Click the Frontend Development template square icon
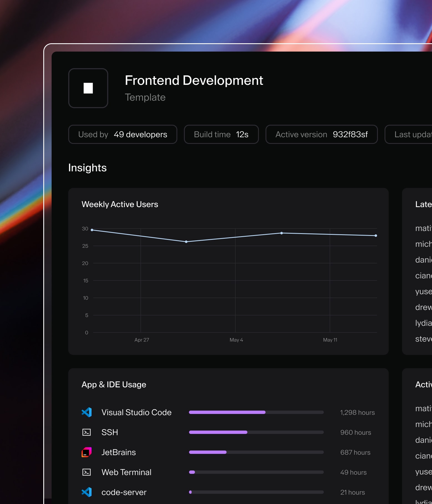This screenshot has width=432, height=504. click(88, 88)
